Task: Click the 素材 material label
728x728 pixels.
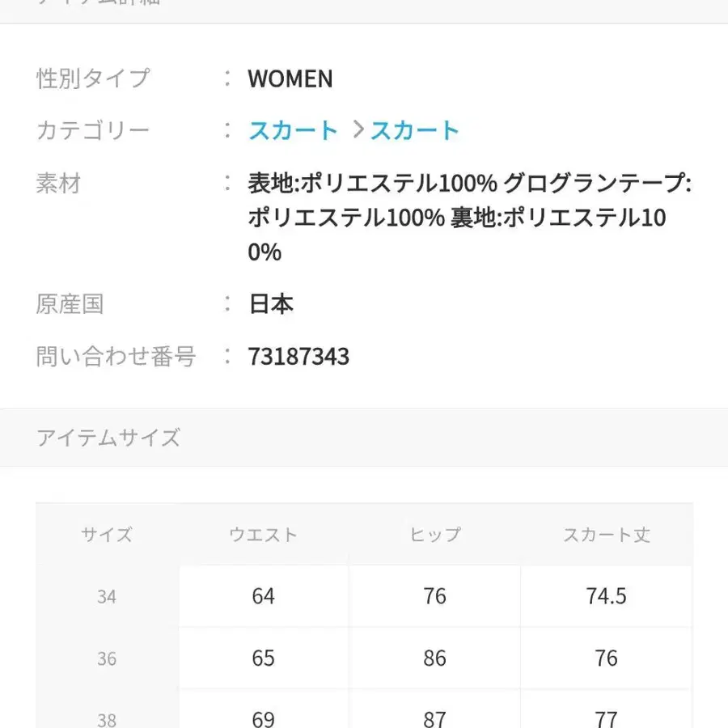Action: tap(57, 184)
